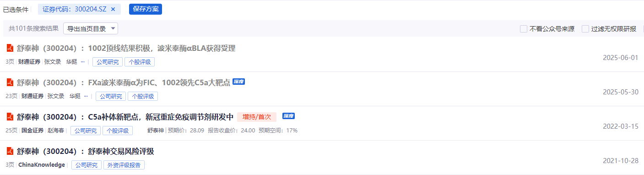Enable 不看公众号来源 checkbox
The image size is (644, 175).
524,29
